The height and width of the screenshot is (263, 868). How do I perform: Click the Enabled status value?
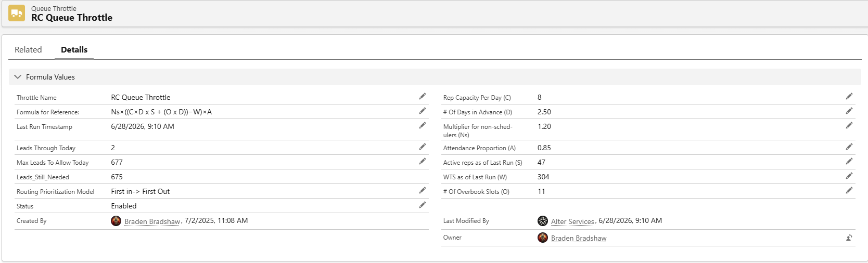(x=124, y=206)
